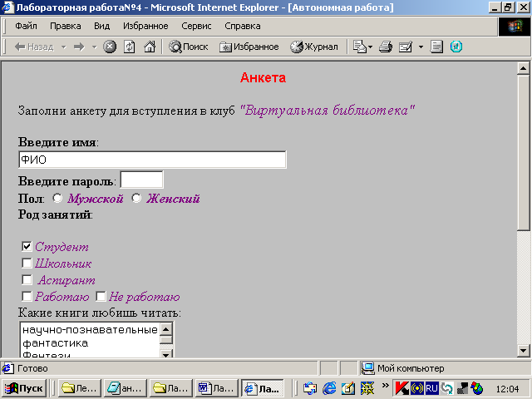
Task: Select научно-познавательные in the book list
Action: coord(90,329)
